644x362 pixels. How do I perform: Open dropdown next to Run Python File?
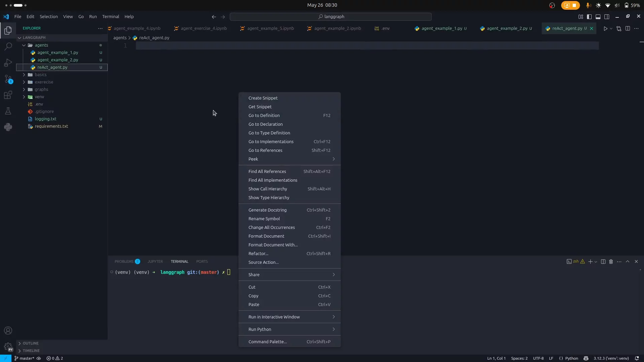pyautogui.click(x=611, y=28)
